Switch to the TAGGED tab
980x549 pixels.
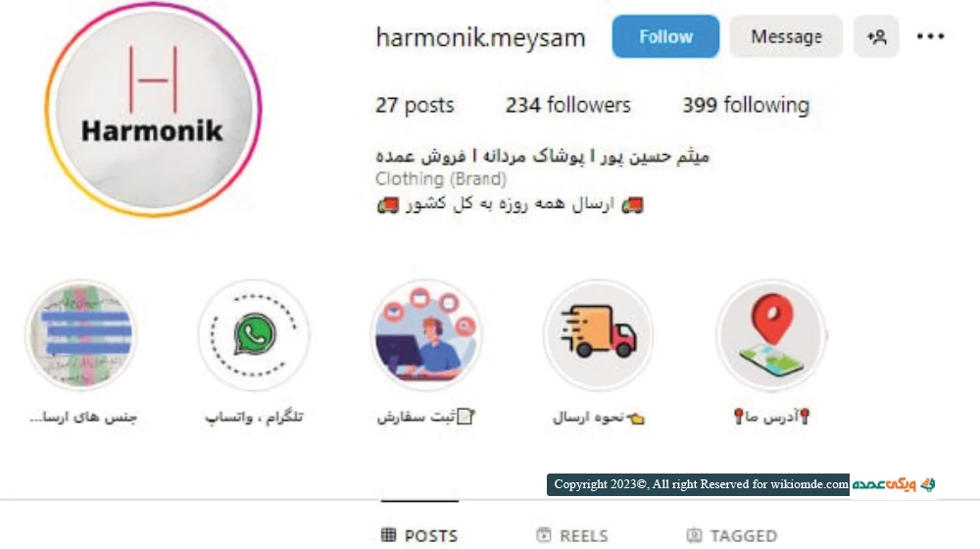tap(731, 536)
